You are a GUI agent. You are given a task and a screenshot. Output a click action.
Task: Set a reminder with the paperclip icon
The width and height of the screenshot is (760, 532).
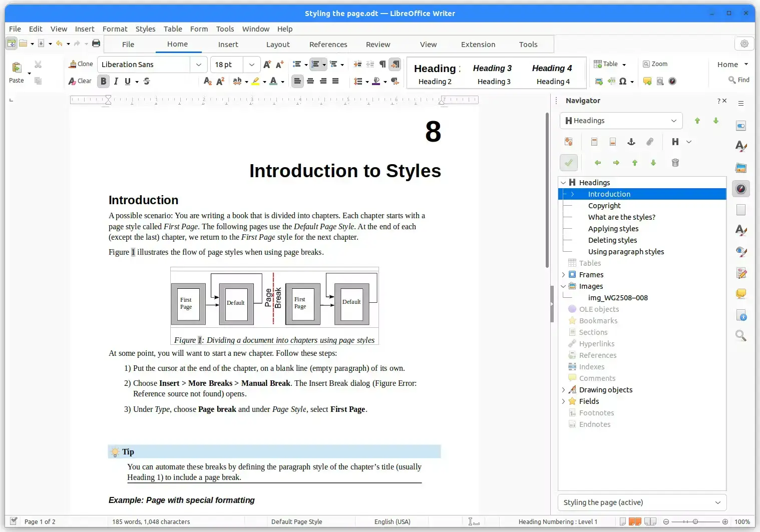click(x=650, y=142)
